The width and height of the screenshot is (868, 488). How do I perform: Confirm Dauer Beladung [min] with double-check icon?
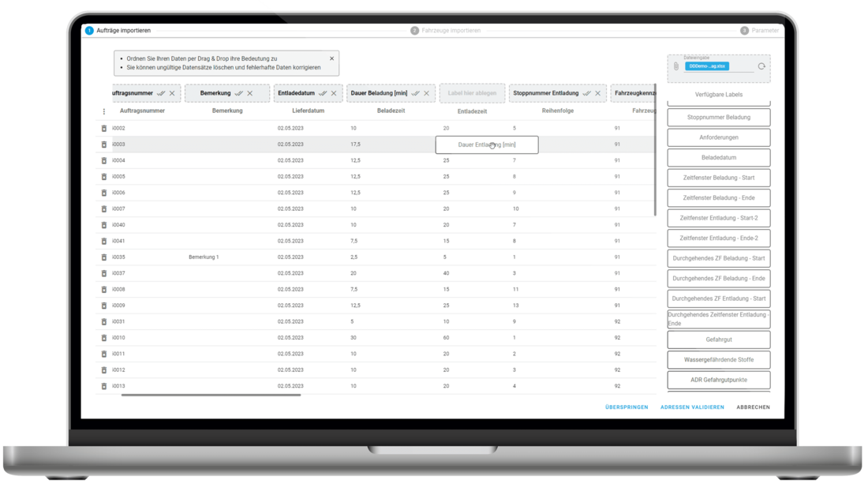click(415, 93)
